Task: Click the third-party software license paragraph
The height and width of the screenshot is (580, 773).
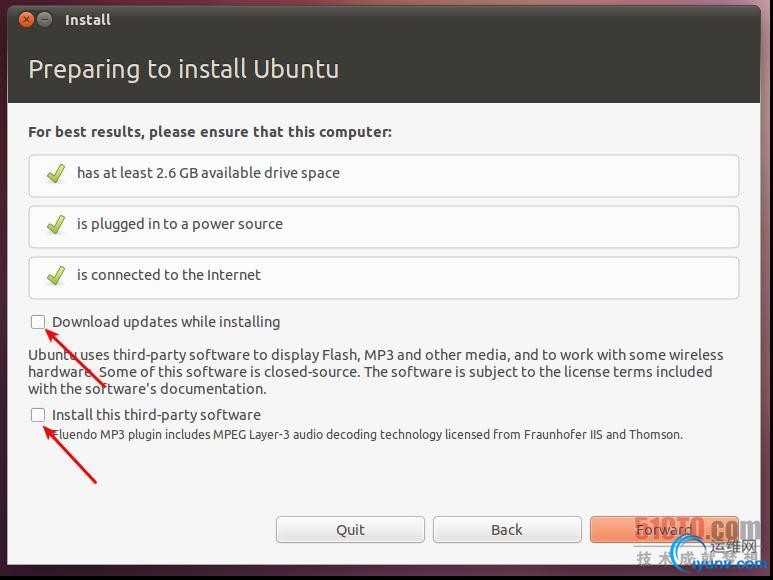Action: [376, 372]
